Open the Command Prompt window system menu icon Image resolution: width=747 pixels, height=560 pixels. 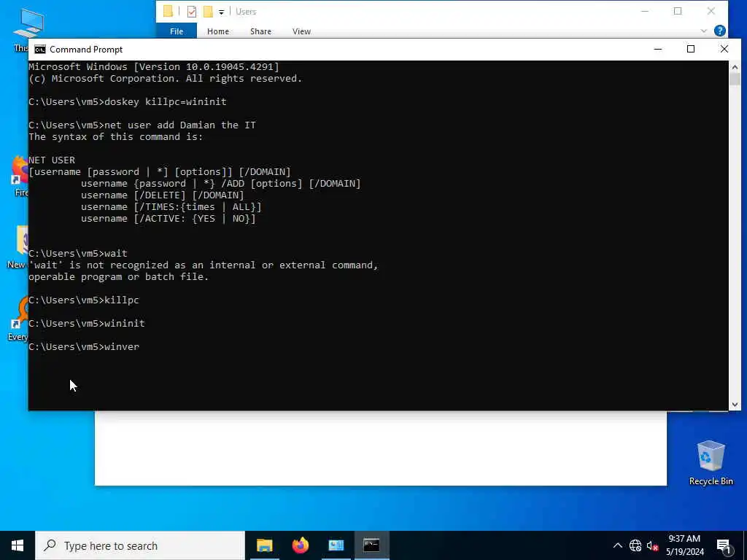[40, 50]
